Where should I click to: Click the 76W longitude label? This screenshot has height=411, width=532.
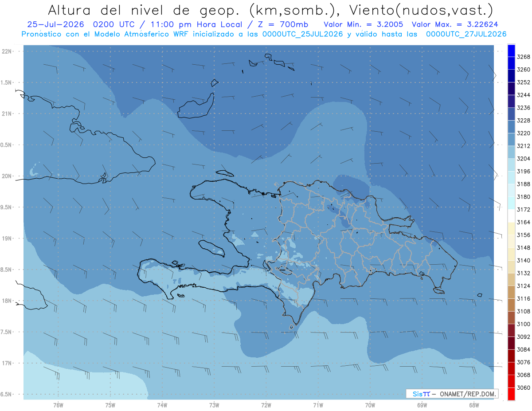[x=58, y=405]
